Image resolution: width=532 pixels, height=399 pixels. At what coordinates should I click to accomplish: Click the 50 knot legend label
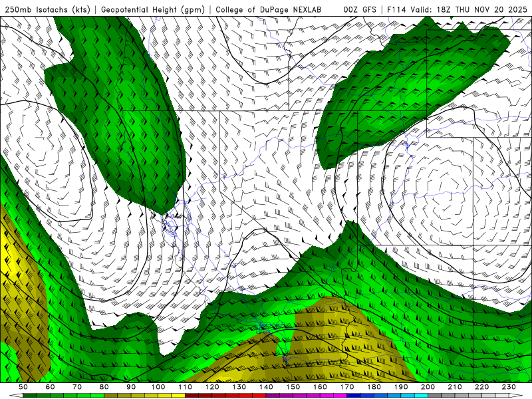pos(23,387)
